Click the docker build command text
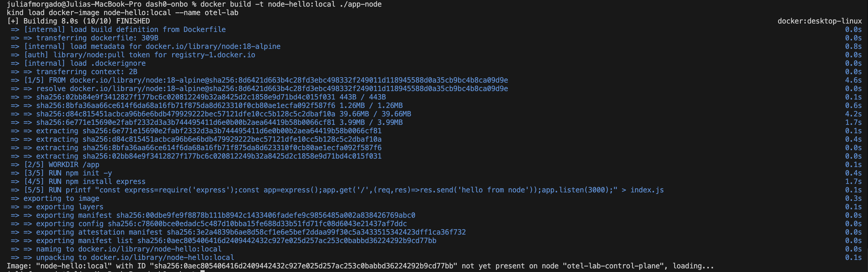This screenshot has height=272, width=868. [291, 5]
